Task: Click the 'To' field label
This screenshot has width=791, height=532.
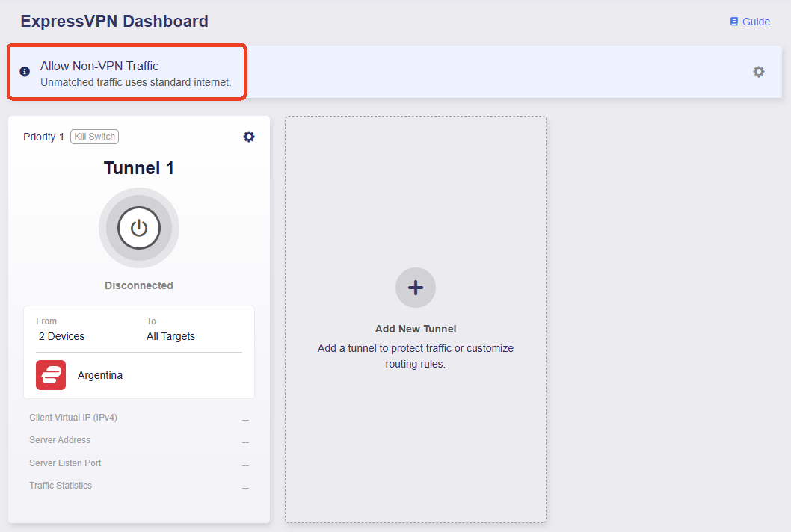Action: click(151, 321)
